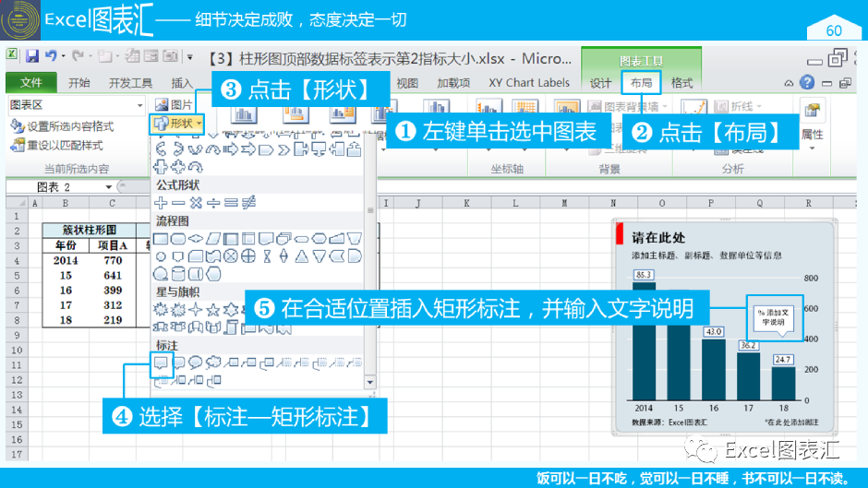
Task: Select the 4-point star shape
Action: 196,310
